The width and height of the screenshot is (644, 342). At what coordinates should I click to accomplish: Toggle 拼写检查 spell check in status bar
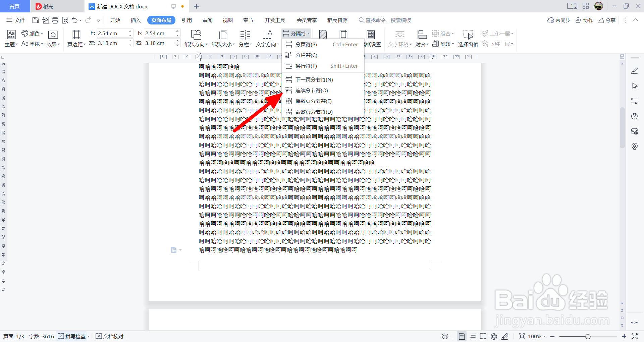tap(74, 336)
